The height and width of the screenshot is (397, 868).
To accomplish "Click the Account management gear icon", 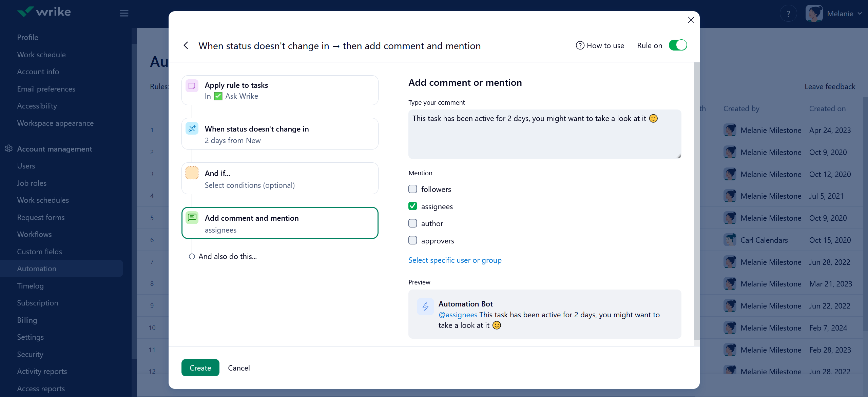I will tap(8, 148).
